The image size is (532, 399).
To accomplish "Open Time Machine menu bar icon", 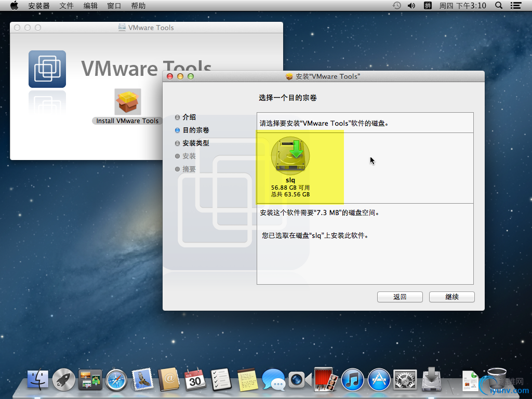I will (396, 5).
